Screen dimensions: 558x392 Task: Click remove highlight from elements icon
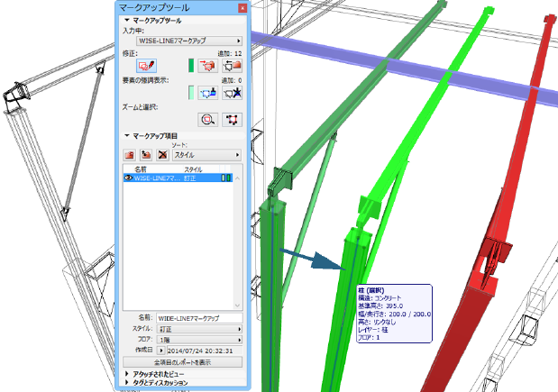233,91
